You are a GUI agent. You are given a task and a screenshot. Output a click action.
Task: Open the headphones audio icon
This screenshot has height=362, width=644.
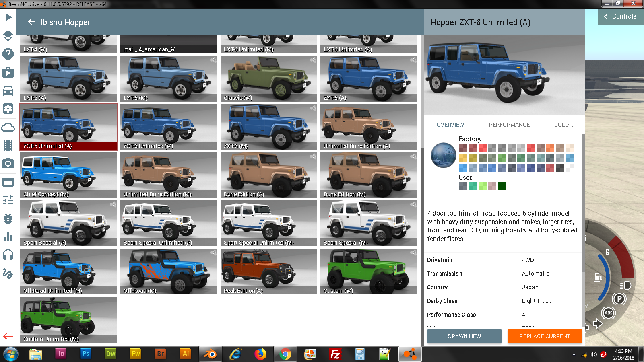click(x=8, y=255)
